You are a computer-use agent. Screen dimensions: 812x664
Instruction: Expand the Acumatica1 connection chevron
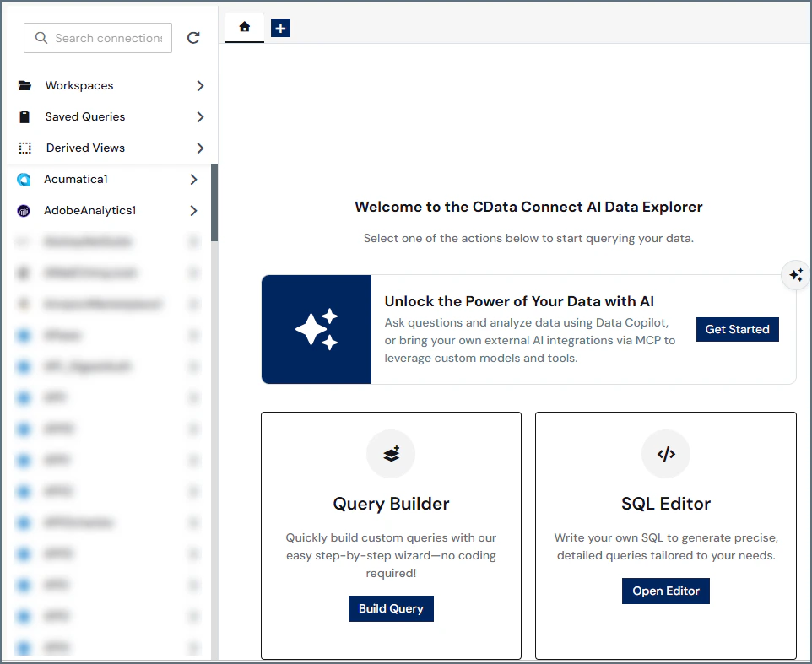tap(193, 180)
